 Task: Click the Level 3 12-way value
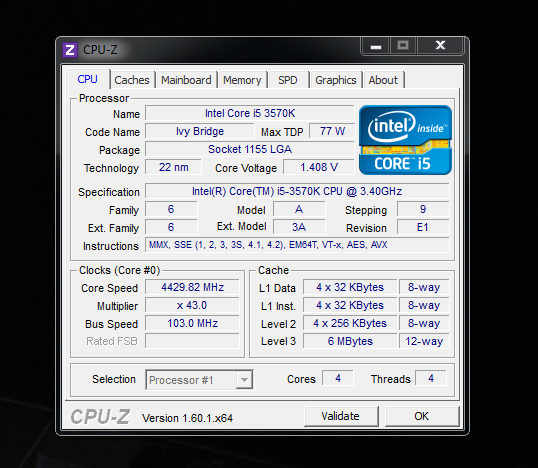click(424, 341)
